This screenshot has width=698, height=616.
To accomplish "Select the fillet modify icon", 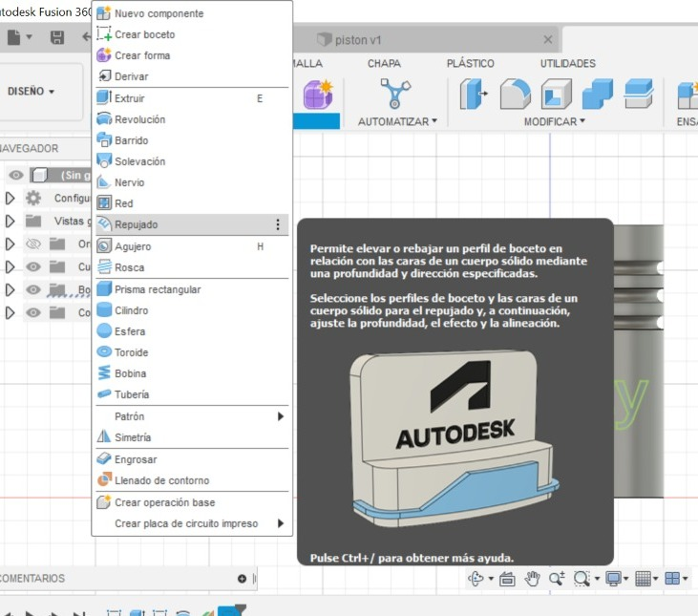I will click(x=515, y=94).
